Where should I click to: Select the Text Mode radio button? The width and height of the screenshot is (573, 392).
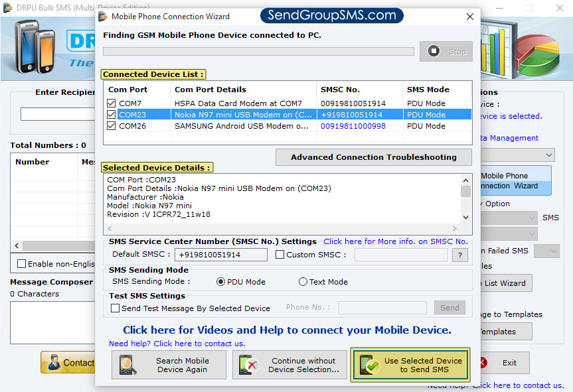(304, 282)
